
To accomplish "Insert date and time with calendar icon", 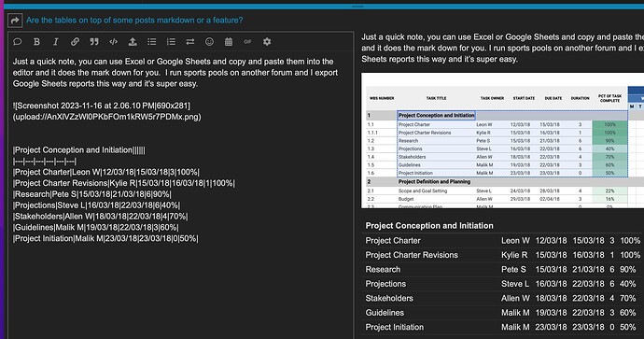I will point(229,41).
